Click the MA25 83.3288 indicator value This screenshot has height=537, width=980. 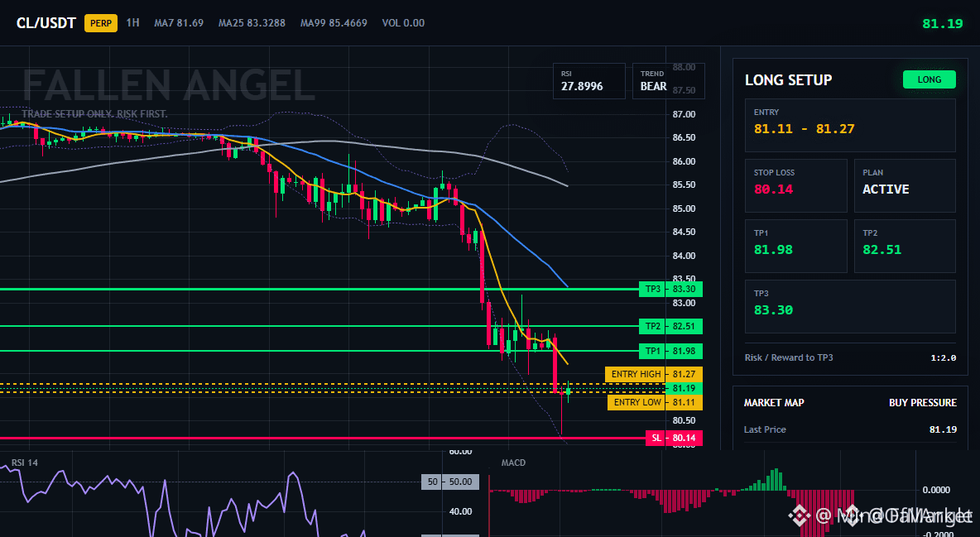(252, 23)
